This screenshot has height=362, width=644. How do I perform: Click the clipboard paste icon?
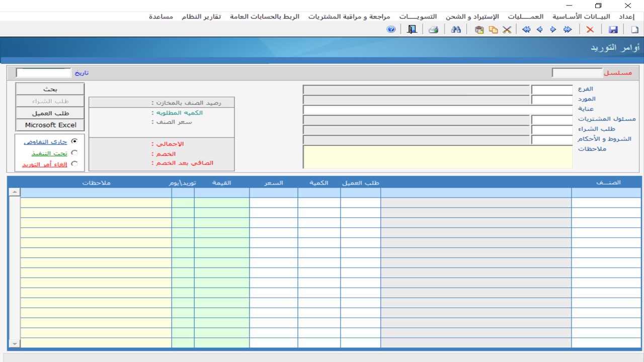pos(479,30)
